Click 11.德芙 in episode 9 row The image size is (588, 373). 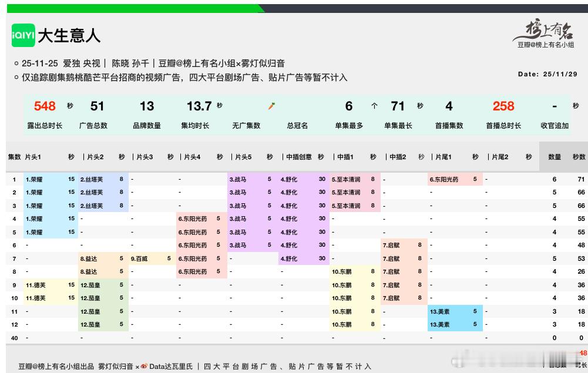point(36,285)
